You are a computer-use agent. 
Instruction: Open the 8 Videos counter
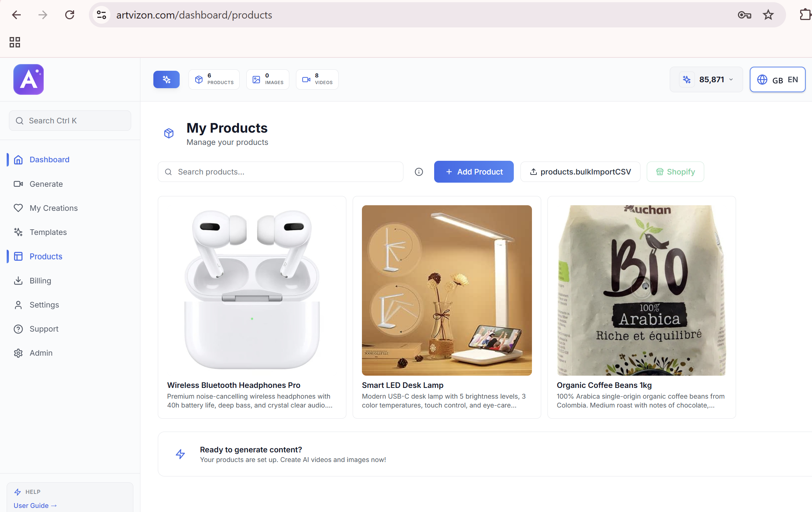click(x=317, y=79)
